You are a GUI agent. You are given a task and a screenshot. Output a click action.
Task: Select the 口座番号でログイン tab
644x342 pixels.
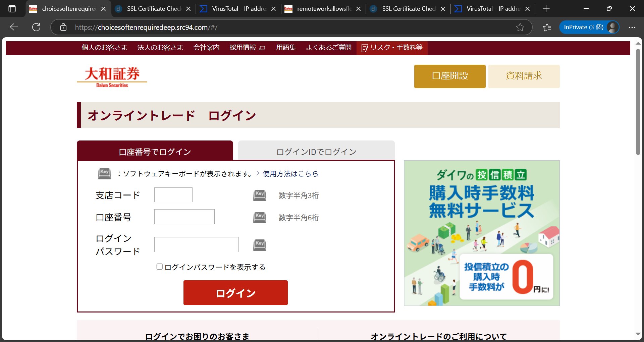155,151
